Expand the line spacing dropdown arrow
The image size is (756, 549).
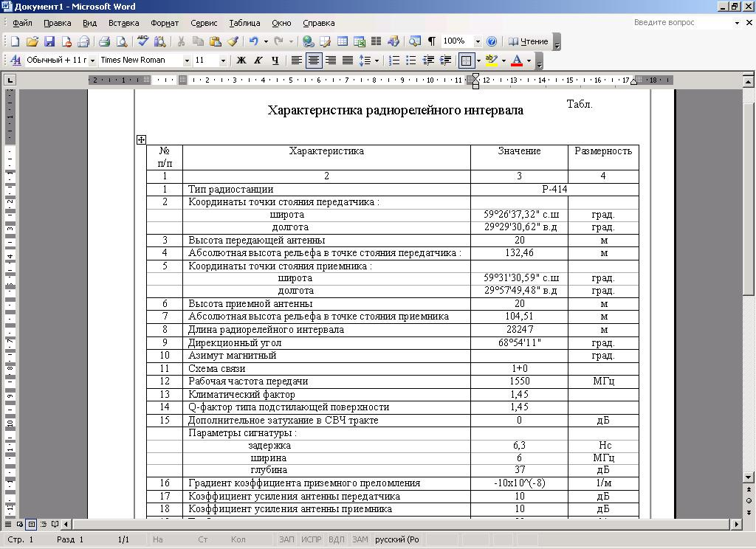(377, 61)
